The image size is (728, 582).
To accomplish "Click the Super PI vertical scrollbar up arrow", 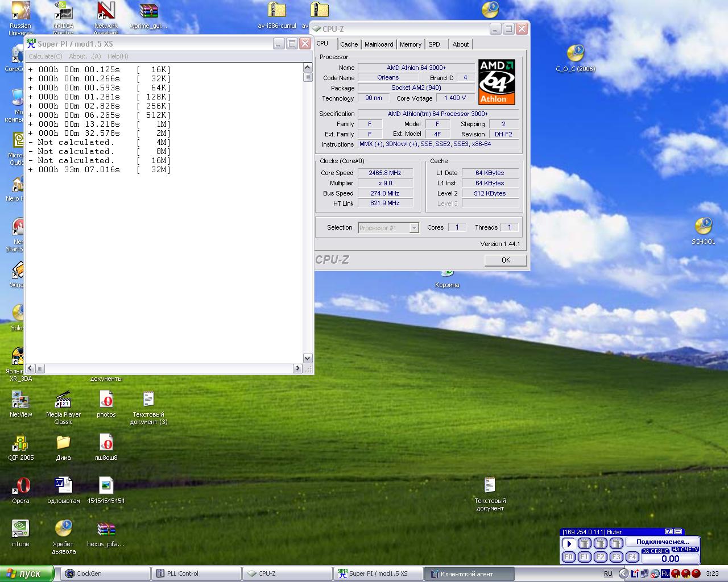I will tap(308, 68).
